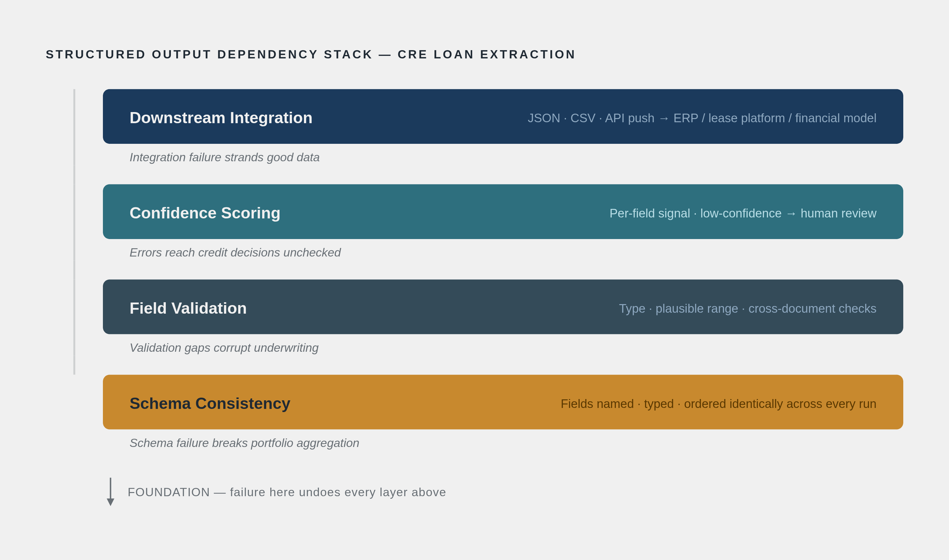Click 'Per-field signal · low-confidence → human review'
Viewport: 949px width, 560px height.
point(743,214)
